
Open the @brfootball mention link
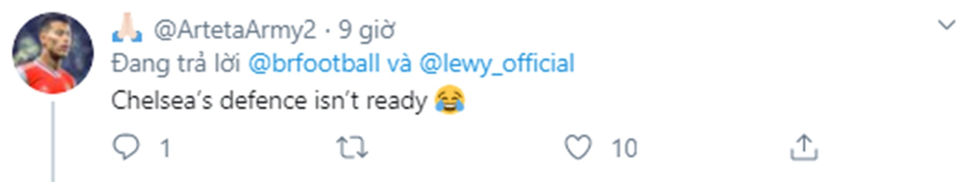coord(314,63)
